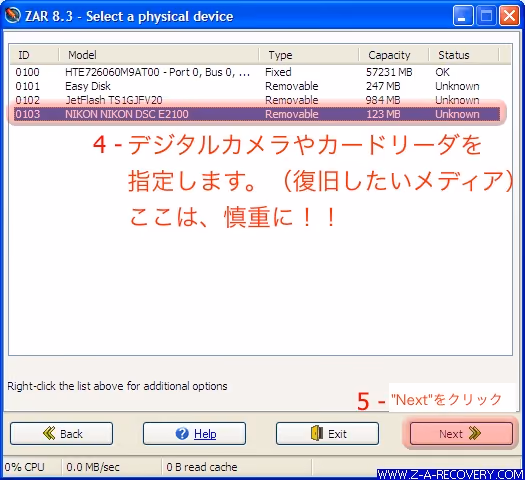Sort list by ID column header
This screenshot has width=525, height=480.
pyautogui.click(x=34, y=55)
